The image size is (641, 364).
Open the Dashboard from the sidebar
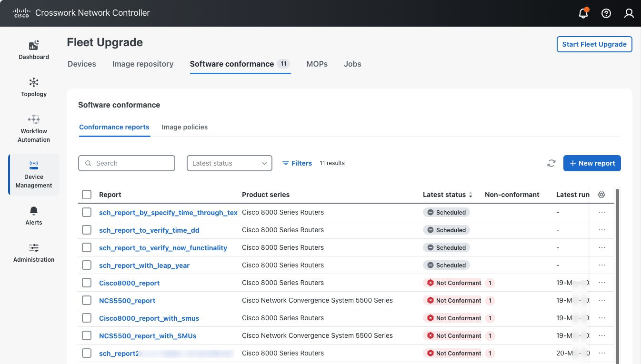click(33, 50)
